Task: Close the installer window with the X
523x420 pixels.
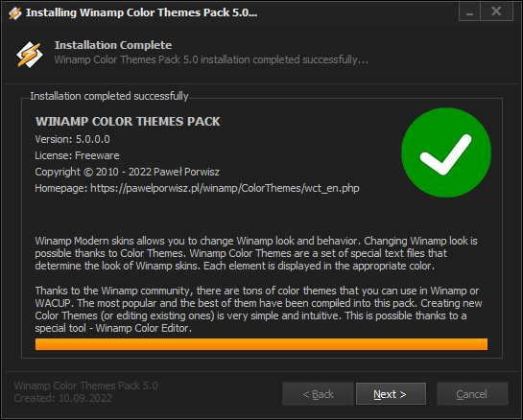Action: point(496,12)
